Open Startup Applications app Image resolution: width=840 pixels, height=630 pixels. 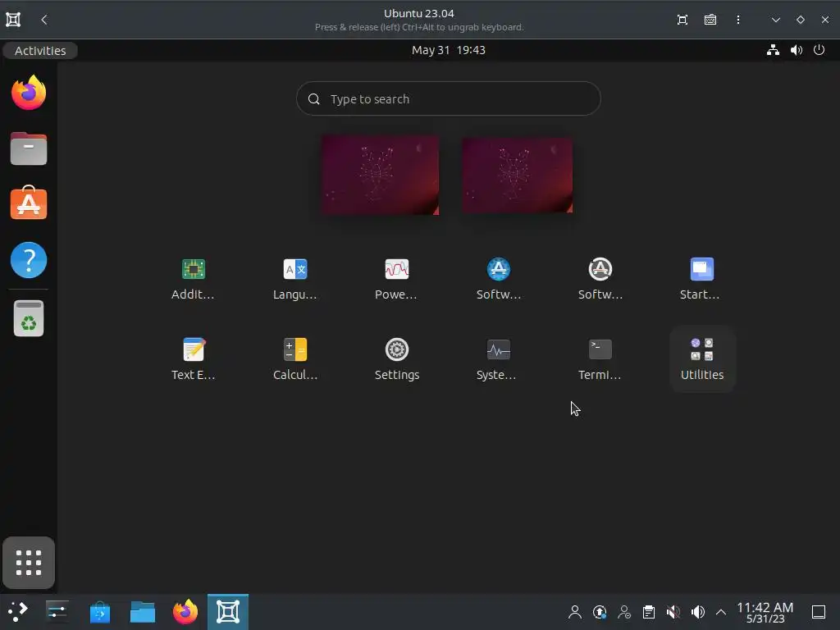(702, 279)
